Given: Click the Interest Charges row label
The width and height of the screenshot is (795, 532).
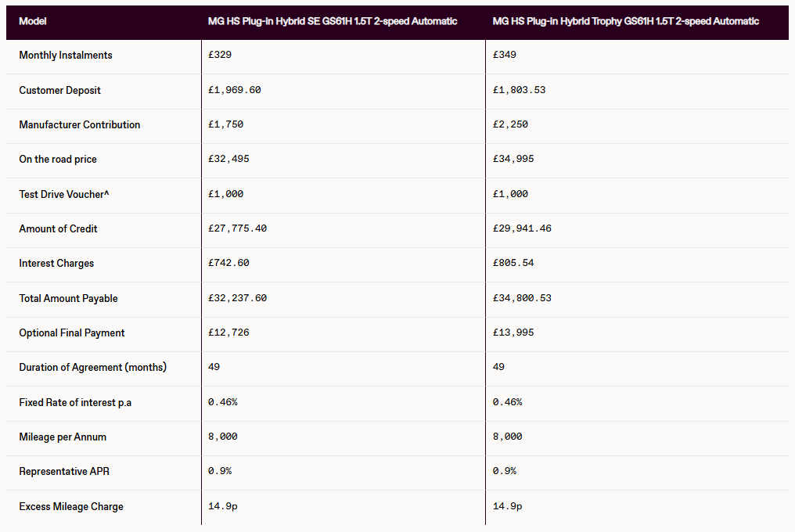Looking at the screenshot, I should 56,264.
